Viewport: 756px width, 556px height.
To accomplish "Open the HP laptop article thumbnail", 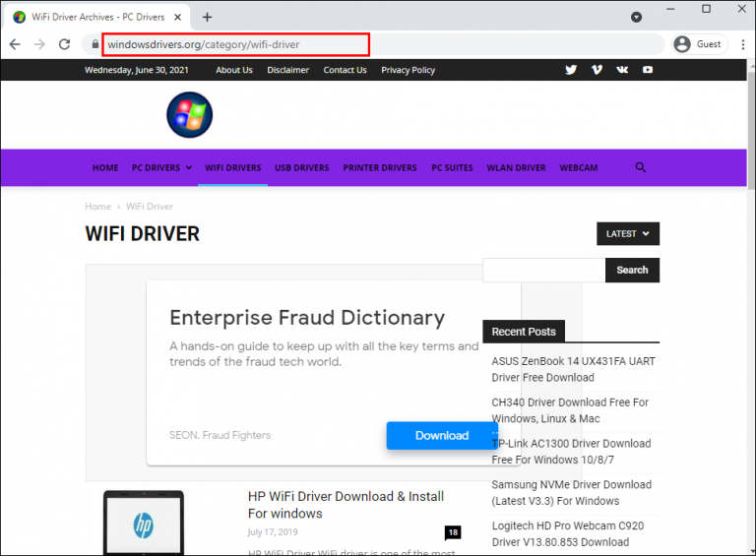I will click(x=144, y=523).
